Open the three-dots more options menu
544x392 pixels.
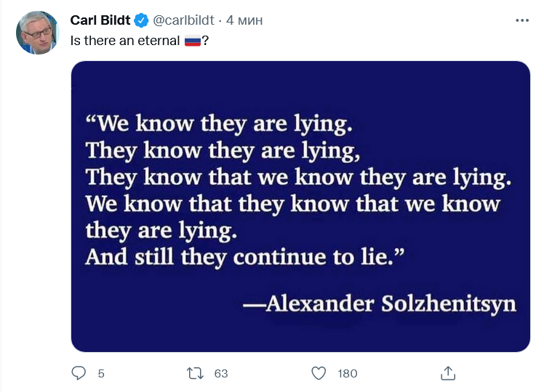click(521, 21)
